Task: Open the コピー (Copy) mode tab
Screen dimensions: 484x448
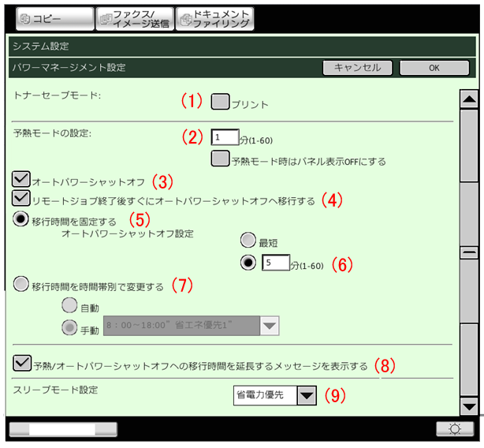Action: coord(52,17)
